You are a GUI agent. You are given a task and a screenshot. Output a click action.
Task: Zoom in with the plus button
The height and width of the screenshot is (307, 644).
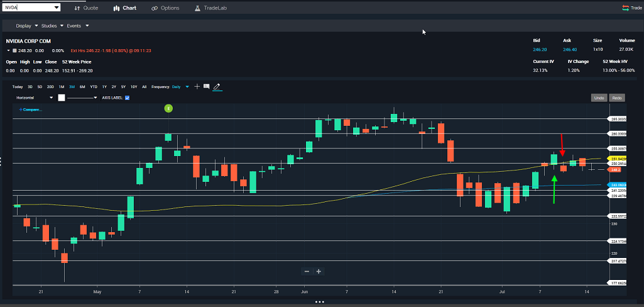[319, 271]
